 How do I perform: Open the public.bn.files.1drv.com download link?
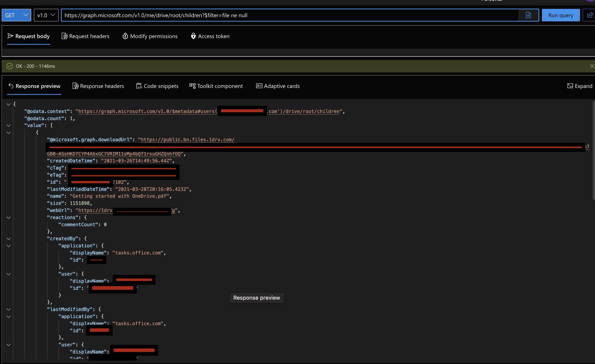pyautogui.click(x=187, y=140)
